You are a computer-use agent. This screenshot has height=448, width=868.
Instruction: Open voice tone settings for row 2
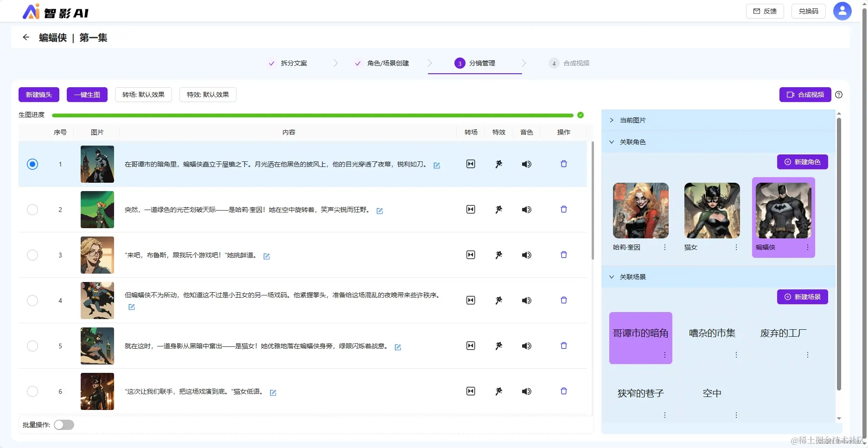(527, 209)
